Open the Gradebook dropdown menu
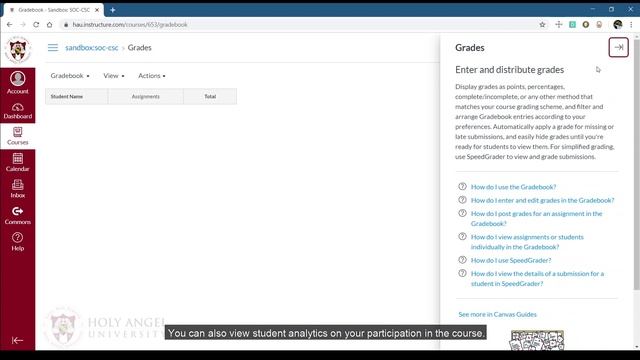Viewport: 640px width, 360px height. [70, 76]
